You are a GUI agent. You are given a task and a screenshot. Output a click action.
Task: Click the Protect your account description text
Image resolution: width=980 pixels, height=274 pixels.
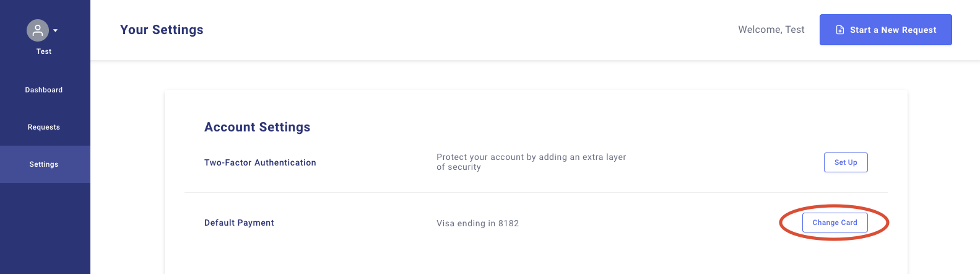pyautogui.click(x=531, y=162)
